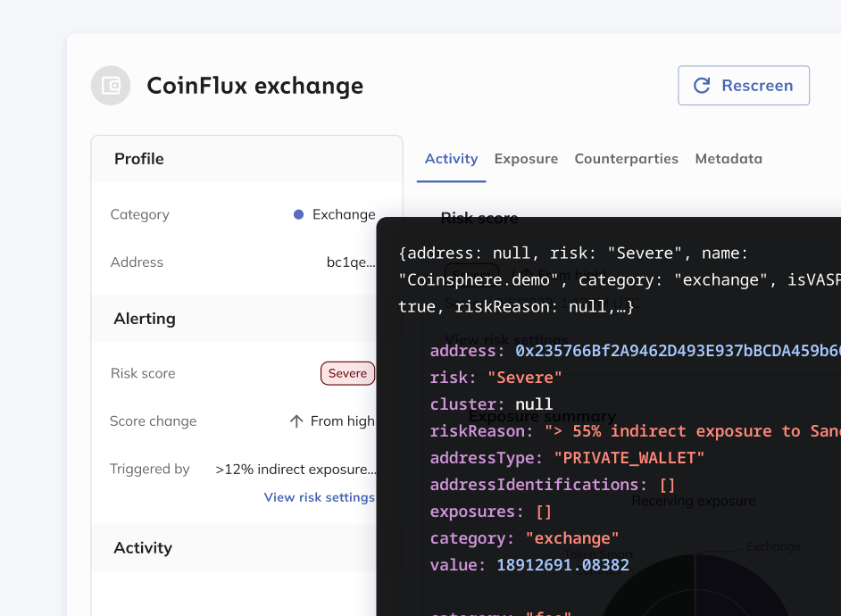The height and width of the screenshot is (616, 841).
Task: Click the truncated bc1qe address value
Action: click(351, 262)
